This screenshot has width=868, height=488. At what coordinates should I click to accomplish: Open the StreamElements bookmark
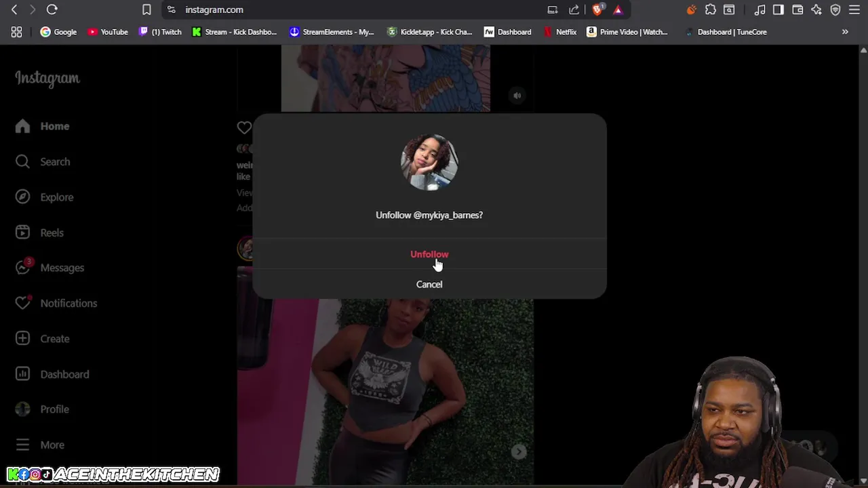pyautogui.click(x=332, y=32)
